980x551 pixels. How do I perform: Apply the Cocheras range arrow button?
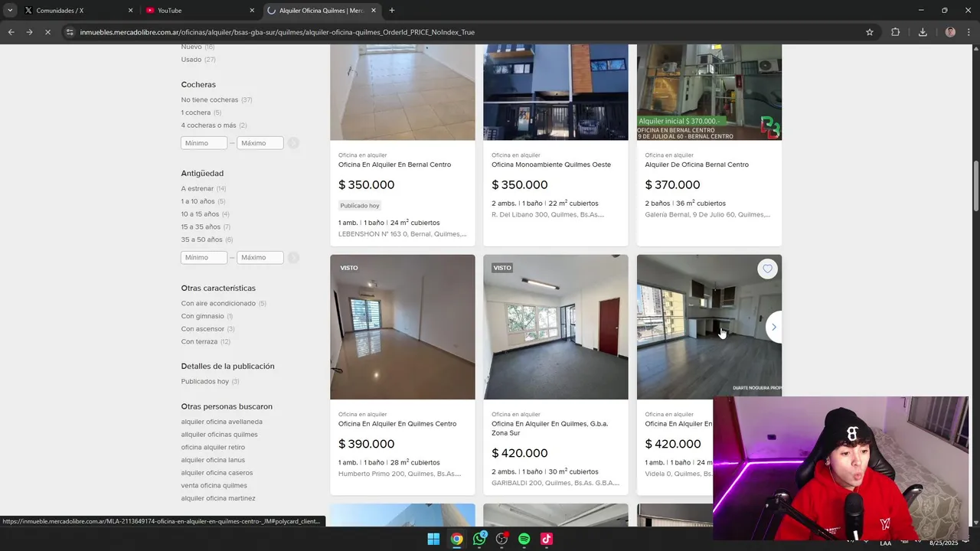pos(293,143)
